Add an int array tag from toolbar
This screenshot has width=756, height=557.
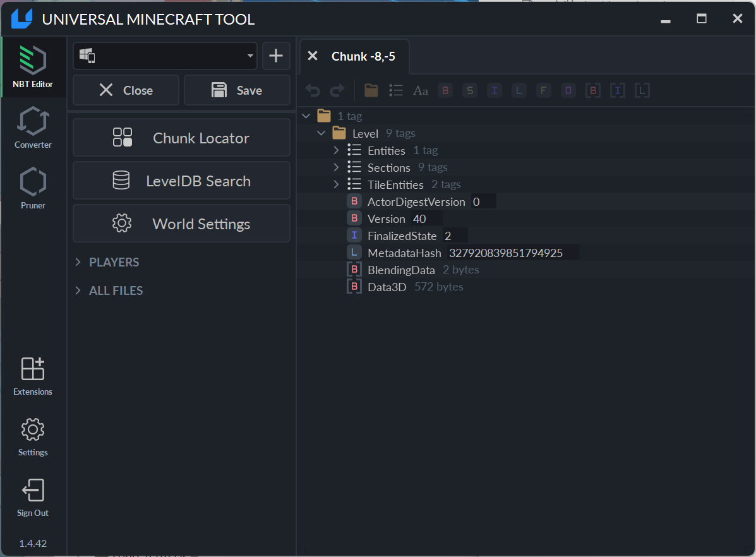[618, 90]
